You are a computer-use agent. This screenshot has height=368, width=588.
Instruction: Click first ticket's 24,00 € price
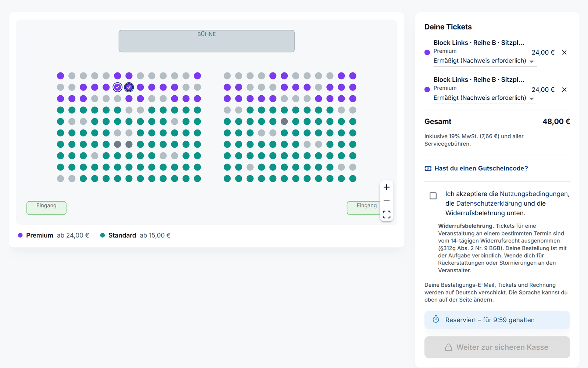pyautogui.click(x=543, y=53)
